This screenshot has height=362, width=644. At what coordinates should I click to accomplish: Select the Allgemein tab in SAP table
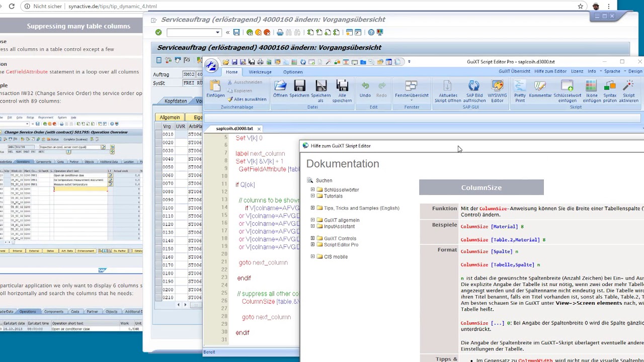[170, 117]
